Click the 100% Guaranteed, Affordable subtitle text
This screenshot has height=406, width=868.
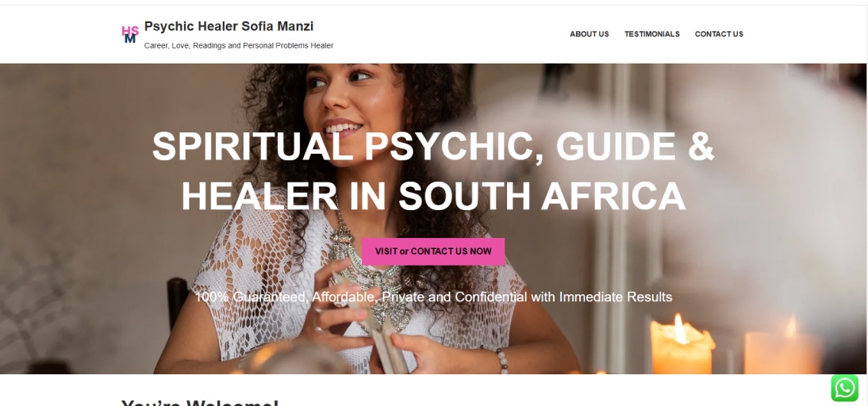[x=433, y=297]
